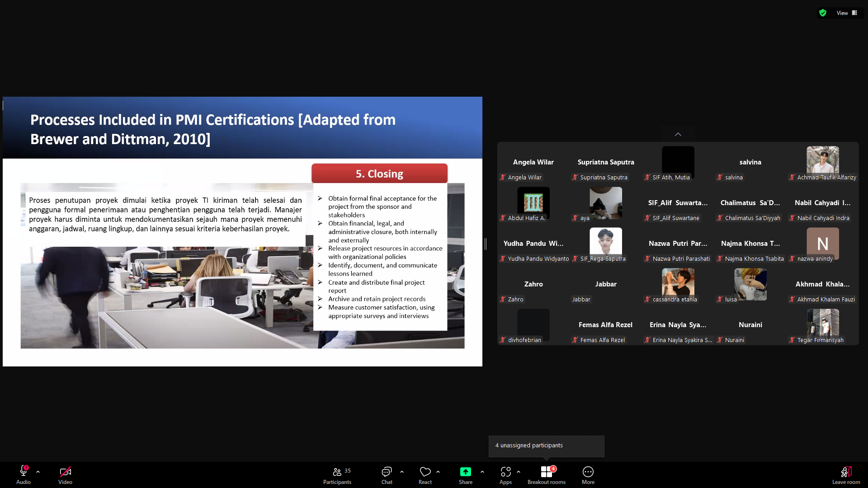
Task: Select Nabil Cahyadi Indra's tile
Action: click(x=823, y=203)
